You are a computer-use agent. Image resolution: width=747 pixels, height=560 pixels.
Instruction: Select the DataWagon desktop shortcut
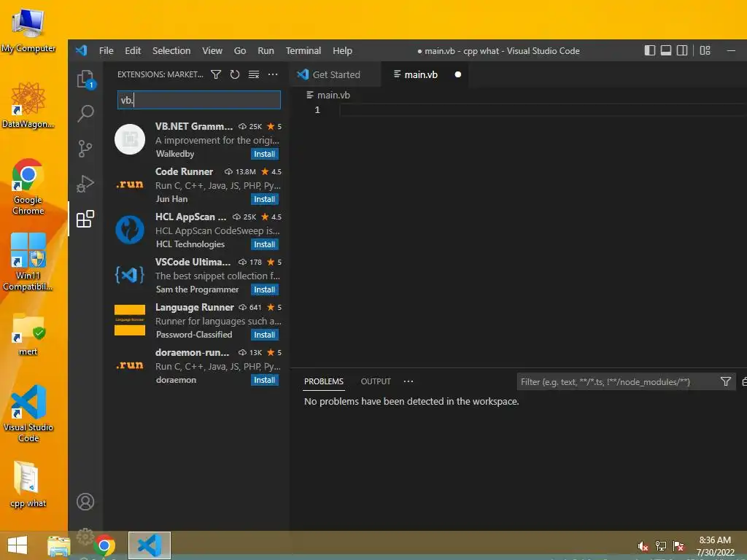(28, 105)
